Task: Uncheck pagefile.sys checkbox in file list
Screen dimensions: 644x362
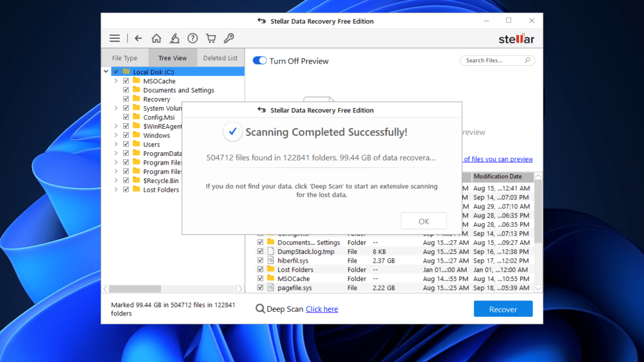Action: (260, 287)
